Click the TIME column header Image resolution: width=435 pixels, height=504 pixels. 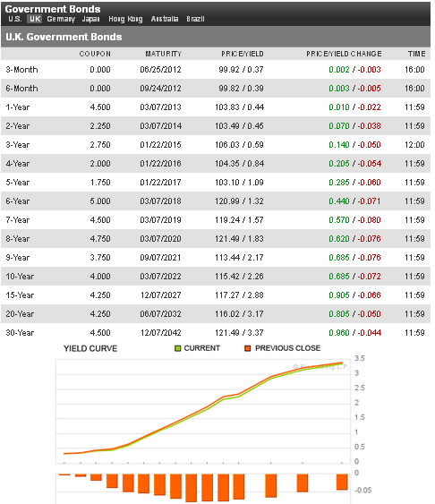click(x=417, y=54)
